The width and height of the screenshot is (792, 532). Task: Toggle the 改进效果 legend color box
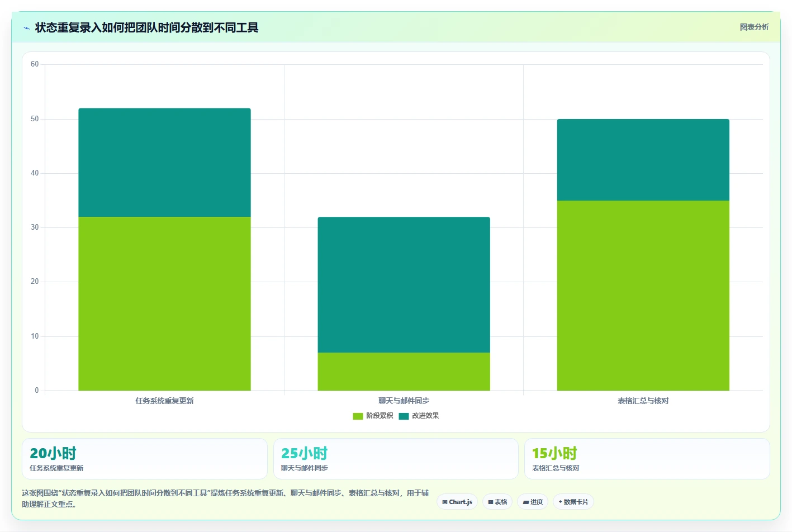click(404, 416)
